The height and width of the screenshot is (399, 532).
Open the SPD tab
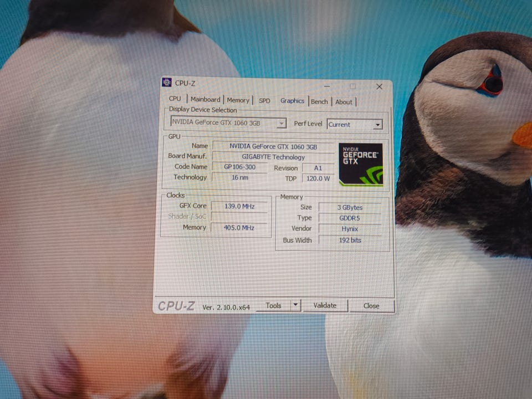click(264, 101)
